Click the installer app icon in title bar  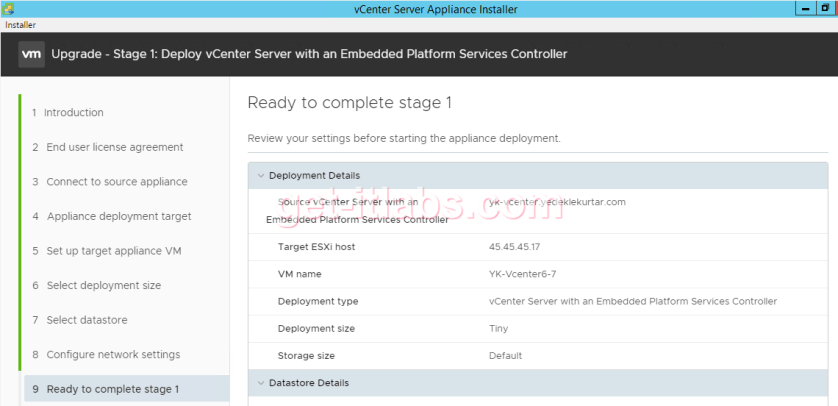coord(8,9)
